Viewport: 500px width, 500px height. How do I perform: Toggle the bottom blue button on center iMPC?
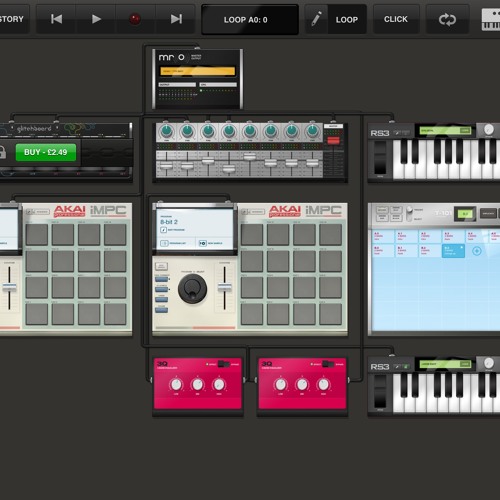pos(162,310)
